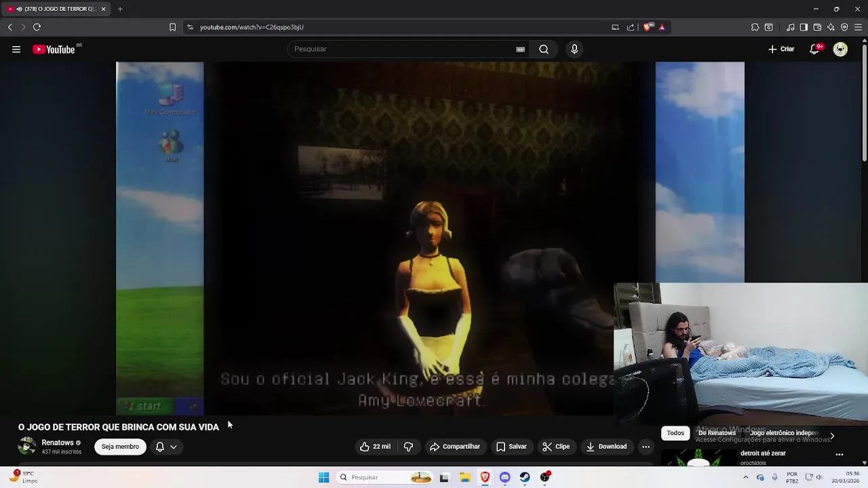Image resolution: width=868 pixels, height=488 pixels.
Task: Click the youtube.com address bar URL
Action: pos(252,27)
